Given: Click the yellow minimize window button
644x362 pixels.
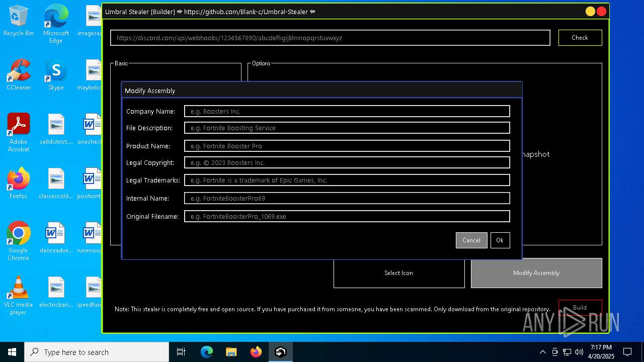Looking at the screenshot, I should (590, 12).
